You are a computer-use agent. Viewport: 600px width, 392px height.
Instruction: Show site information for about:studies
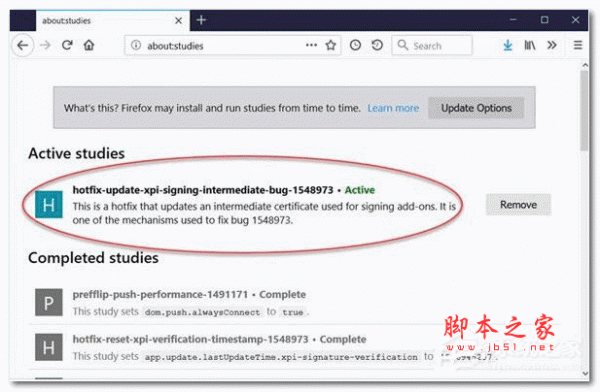point(136,45)
